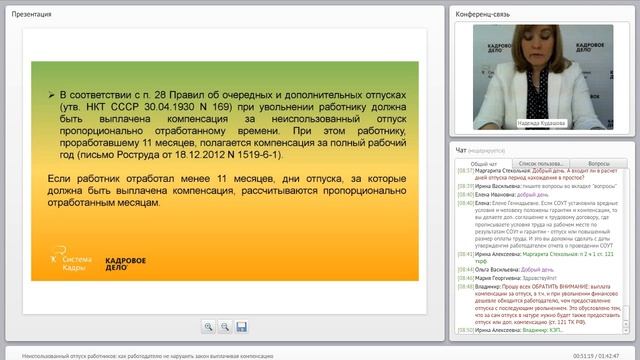
Task: Select Владимир's red chat message
Action: [539, 304]
